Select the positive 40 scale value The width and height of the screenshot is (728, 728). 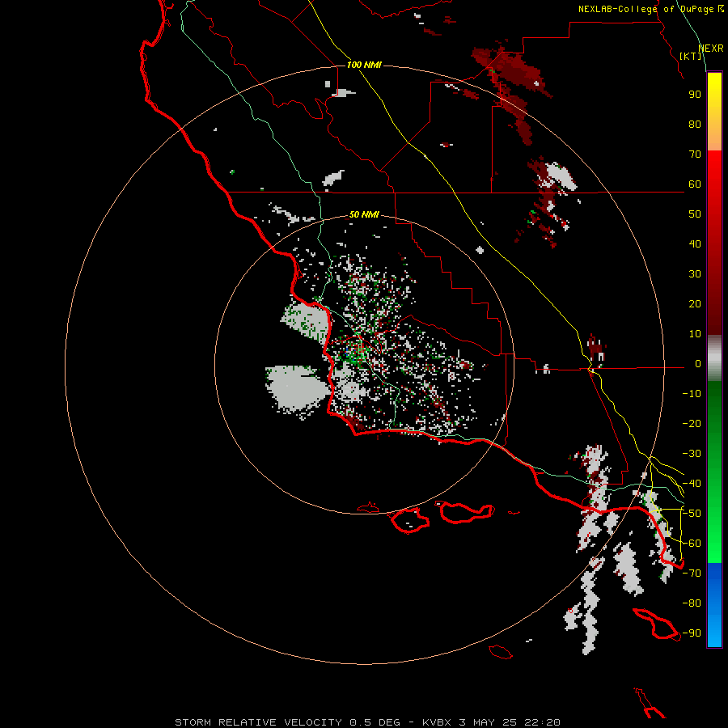(x=695, y=243)
